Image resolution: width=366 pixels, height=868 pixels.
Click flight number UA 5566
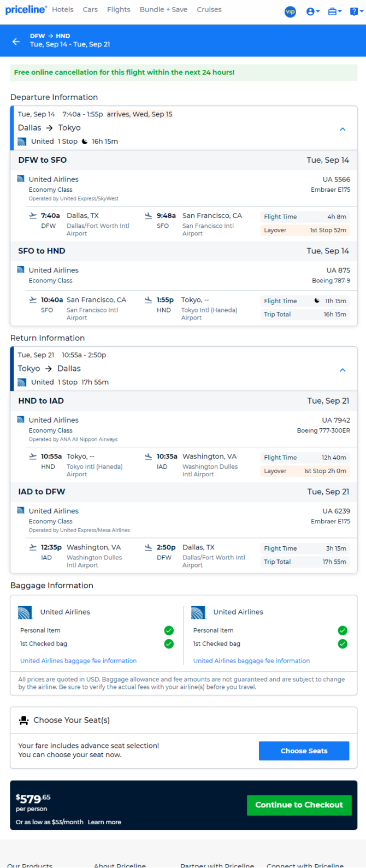(x=337, y=180)
